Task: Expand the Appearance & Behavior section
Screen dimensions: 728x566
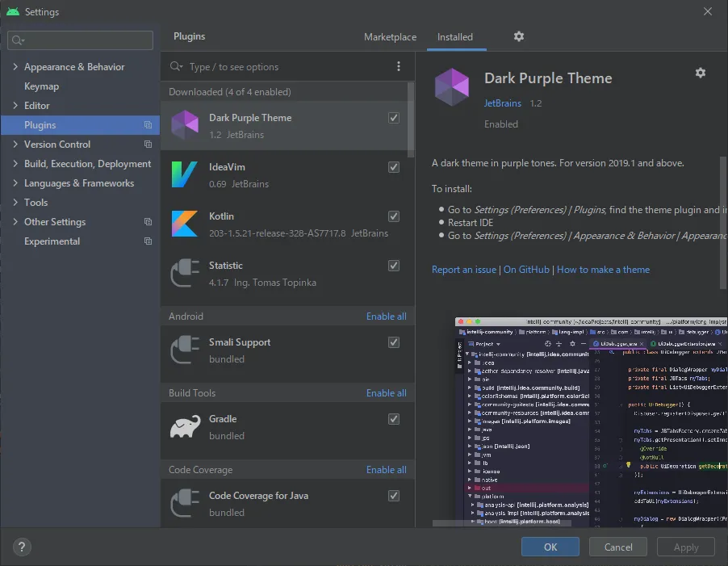Action: point(15,67)
